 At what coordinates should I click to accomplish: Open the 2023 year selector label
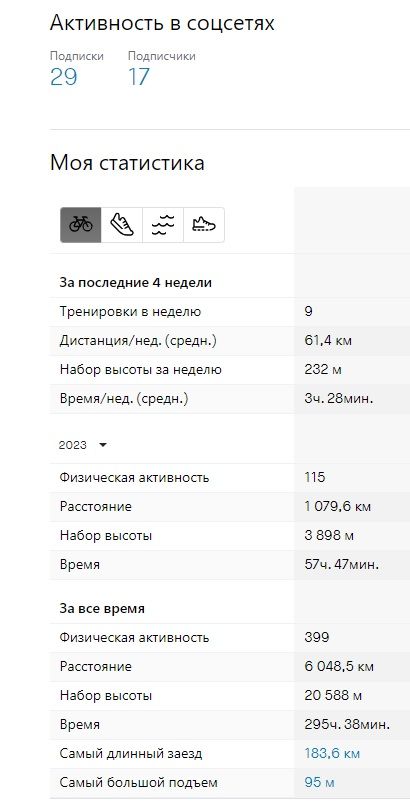72,445
